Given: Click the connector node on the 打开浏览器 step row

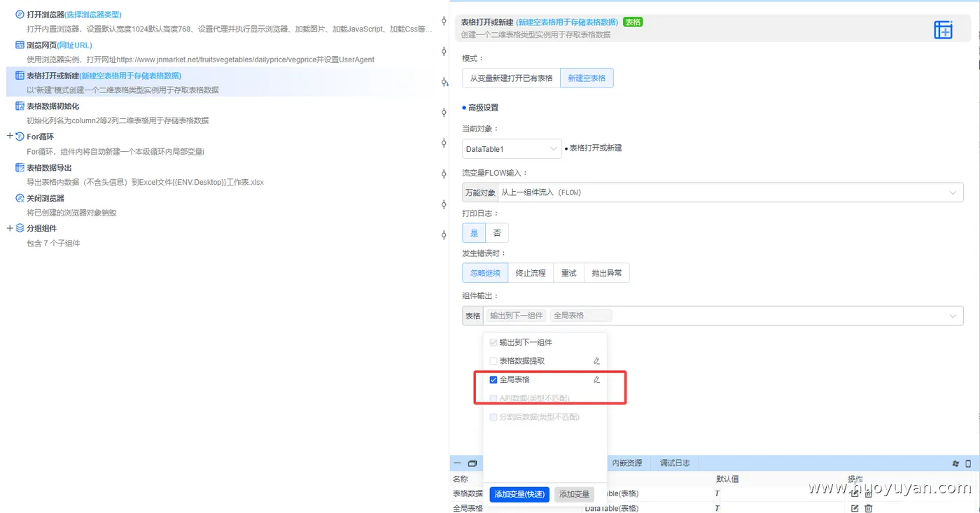Looking at the screenshot, I should pyautogui.click(x=444, y=21).
